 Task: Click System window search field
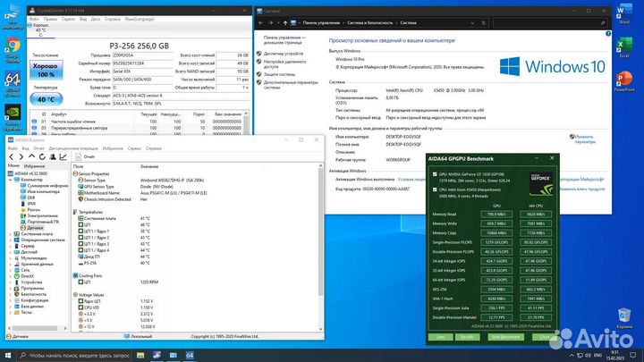coord(549,23)
